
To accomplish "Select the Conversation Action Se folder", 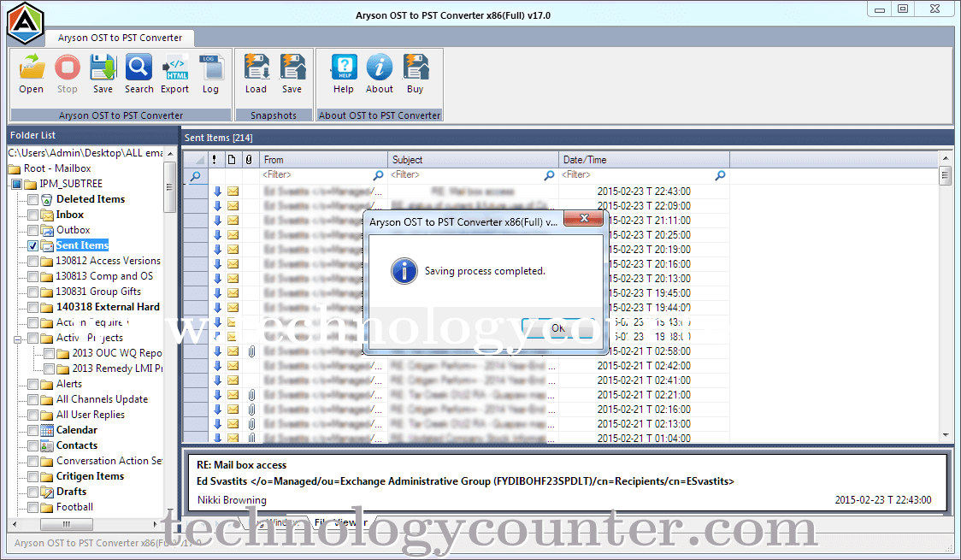I will click(109, 461).
